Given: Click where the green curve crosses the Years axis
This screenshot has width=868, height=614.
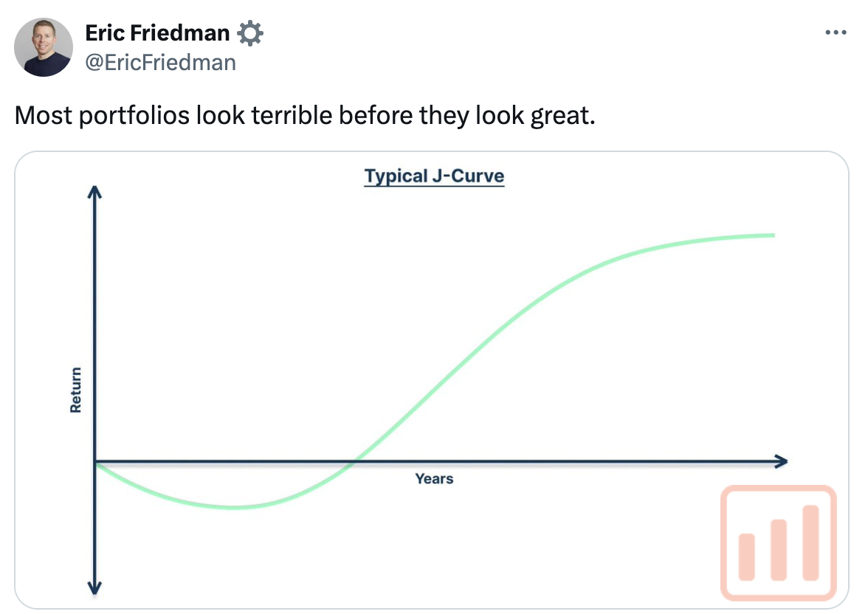Looking at the screenshot, I should (355, 463).
